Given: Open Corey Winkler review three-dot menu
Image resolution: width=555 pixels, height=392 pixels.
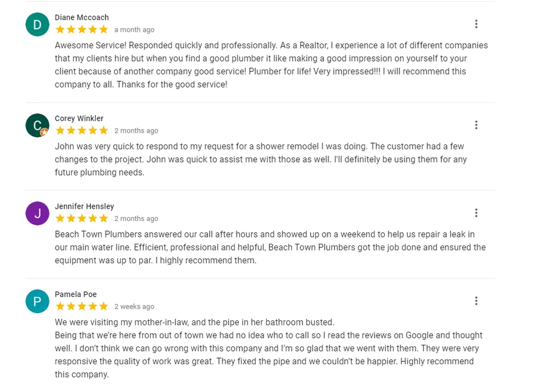Looking at the screenshot, I should 476,125.
